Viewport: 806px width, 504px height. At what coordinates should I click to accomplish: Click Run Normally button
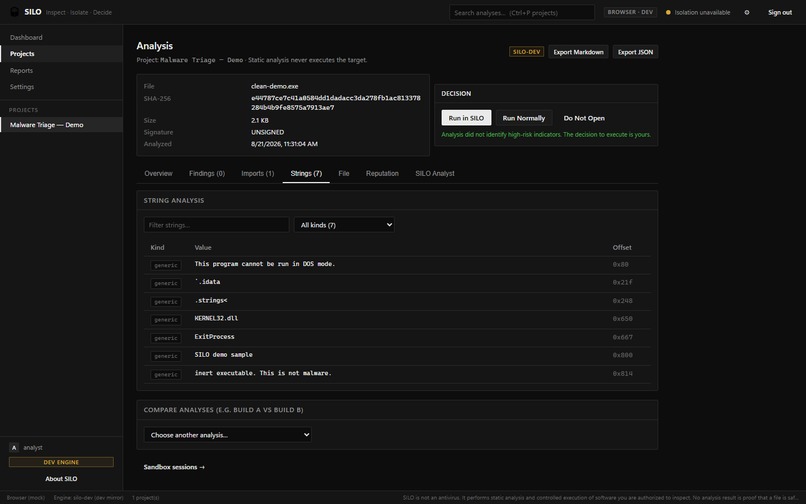(524, 118)
